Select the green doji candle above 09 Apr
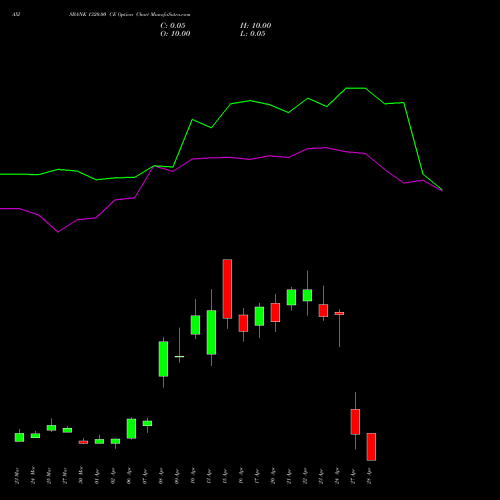This screenshot has width=500, height=500. pos(179,356)
